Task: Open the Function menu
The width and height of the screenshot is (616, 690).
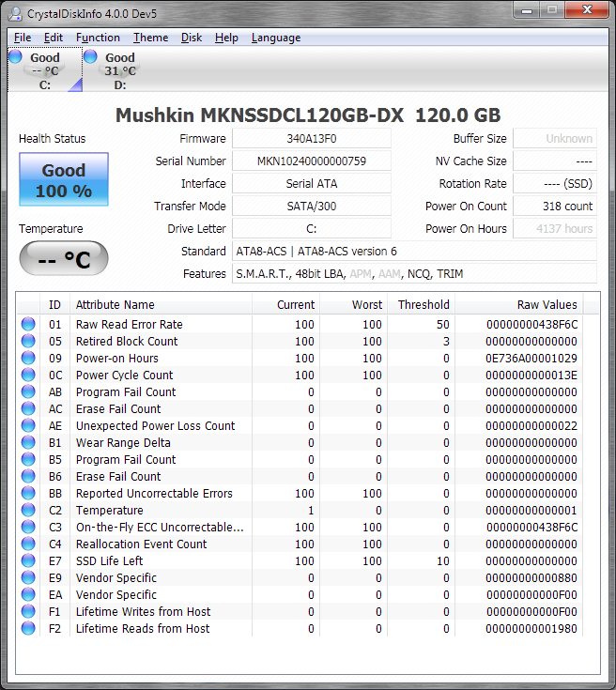Action: [98, 38]
